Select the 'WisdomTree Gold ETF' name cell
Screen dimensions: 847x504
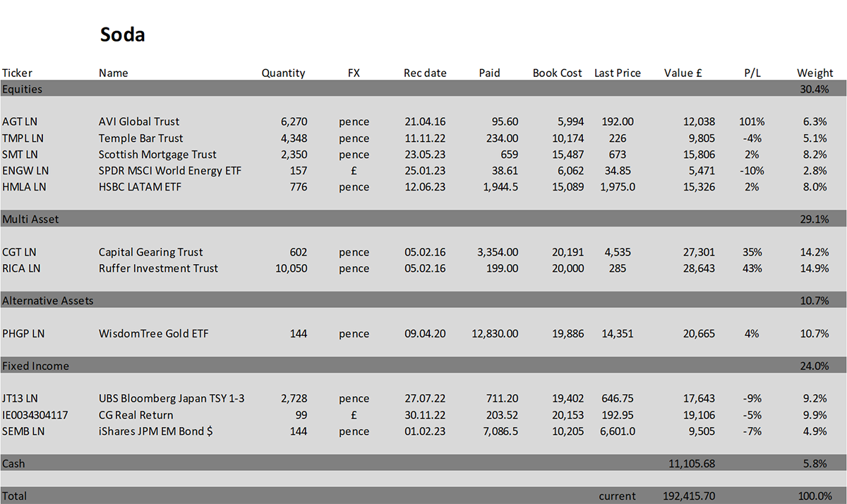154,334
